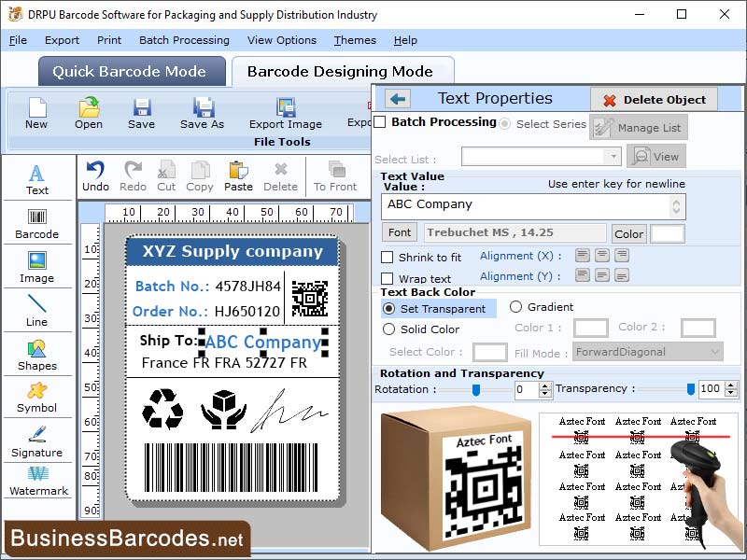Switch to Quick Barcode Mode tab
This screenshot has width=747, height=560.
[131, 71]
